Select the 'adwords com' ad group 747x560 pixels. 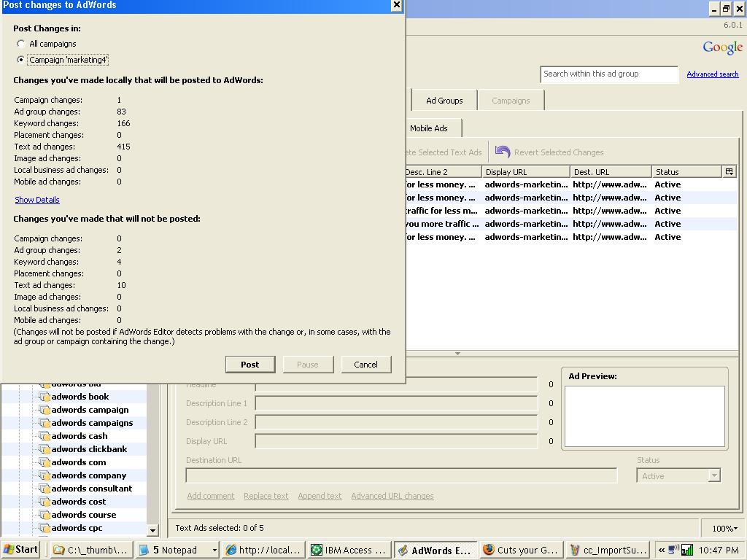coord(79,462)
